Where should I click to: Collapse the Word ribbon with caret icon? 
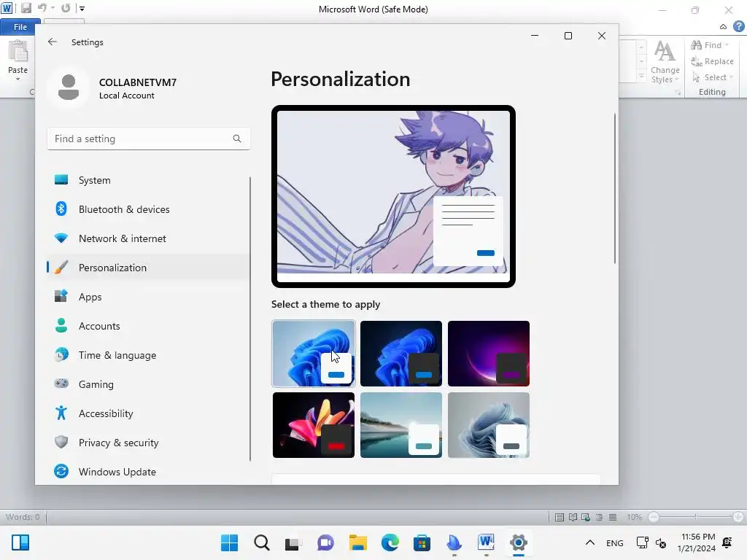coord(723,27)
